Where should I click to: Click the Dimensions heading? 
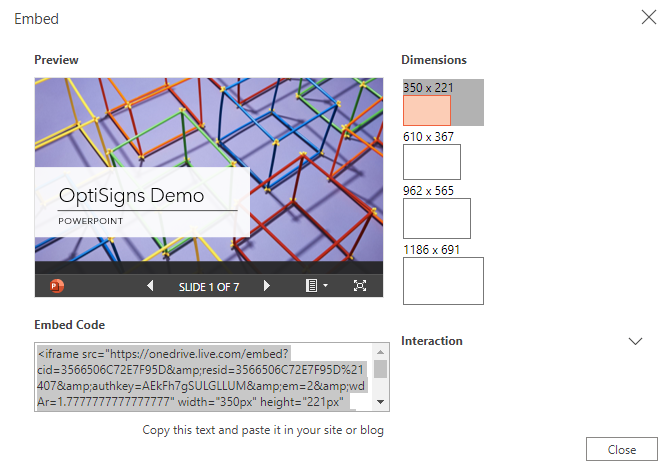tap(434, 60)
